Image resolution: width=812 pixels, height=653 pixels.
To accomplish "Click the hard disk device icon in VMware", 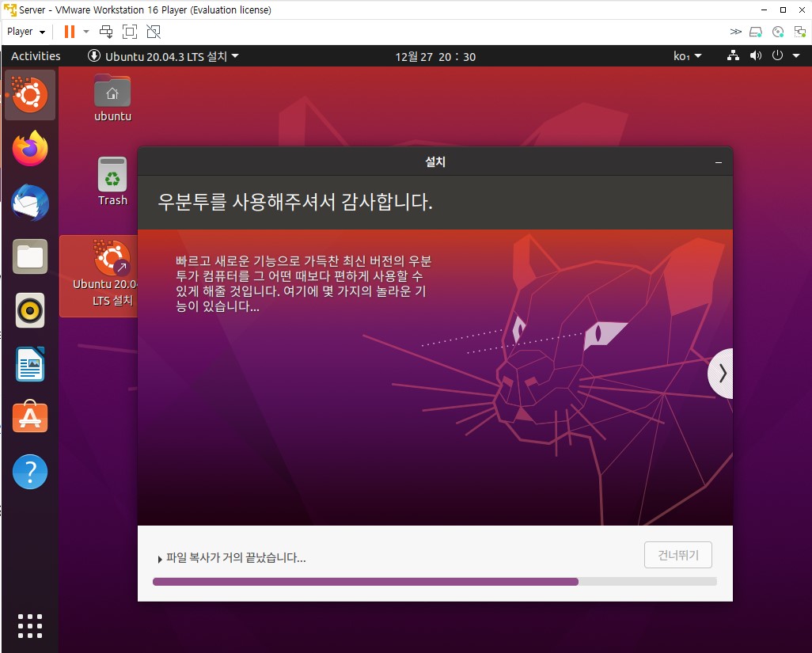I will point(756,32).
